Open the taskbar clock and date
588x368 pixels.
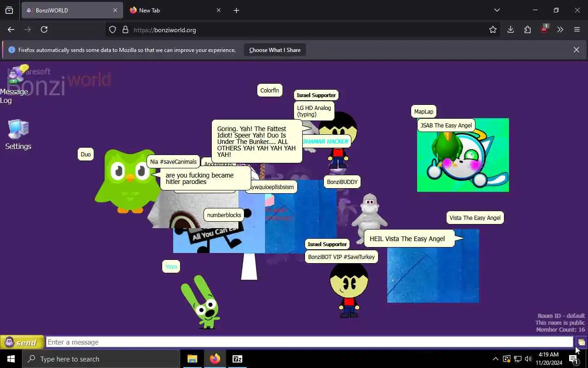[x=548, y=359]
